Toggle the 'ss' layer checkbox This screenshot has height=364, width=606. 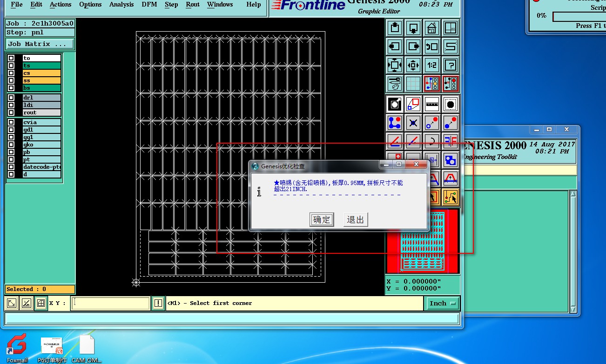point(11,80)
